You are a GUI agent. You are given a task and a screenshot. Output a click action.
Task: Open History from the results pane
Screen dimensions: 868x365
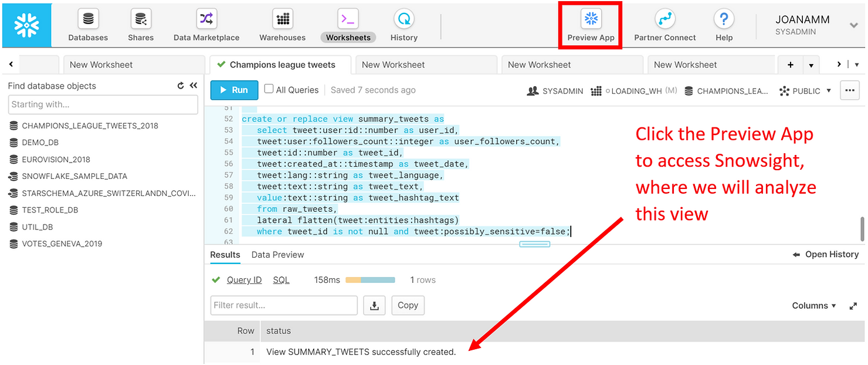tap(825, 255)
